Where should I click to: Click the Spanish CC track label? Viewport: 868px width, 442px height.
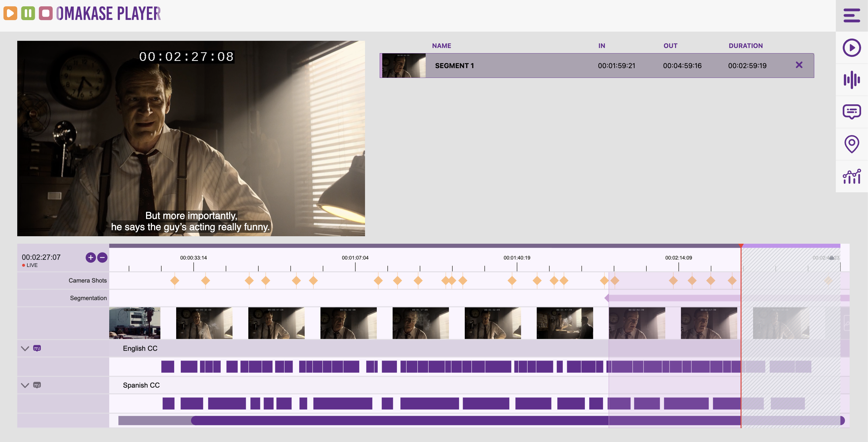[141, 385]
